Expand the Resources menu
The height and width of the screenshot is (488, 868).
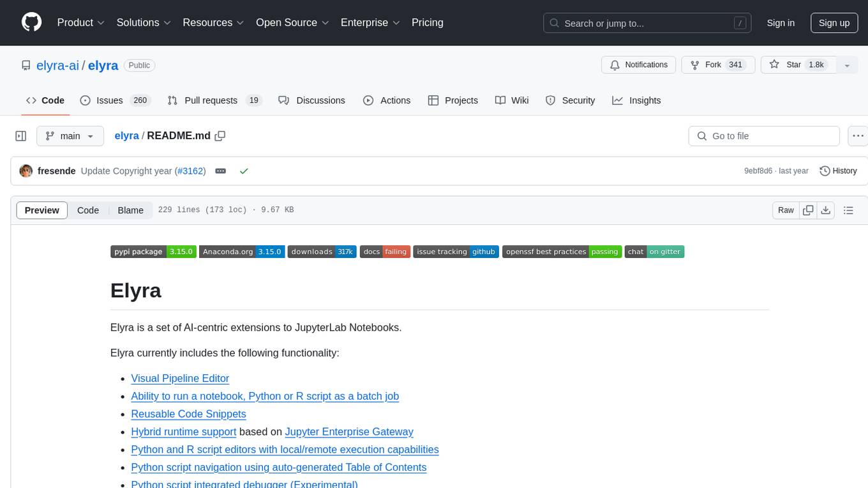coord(213,22)
